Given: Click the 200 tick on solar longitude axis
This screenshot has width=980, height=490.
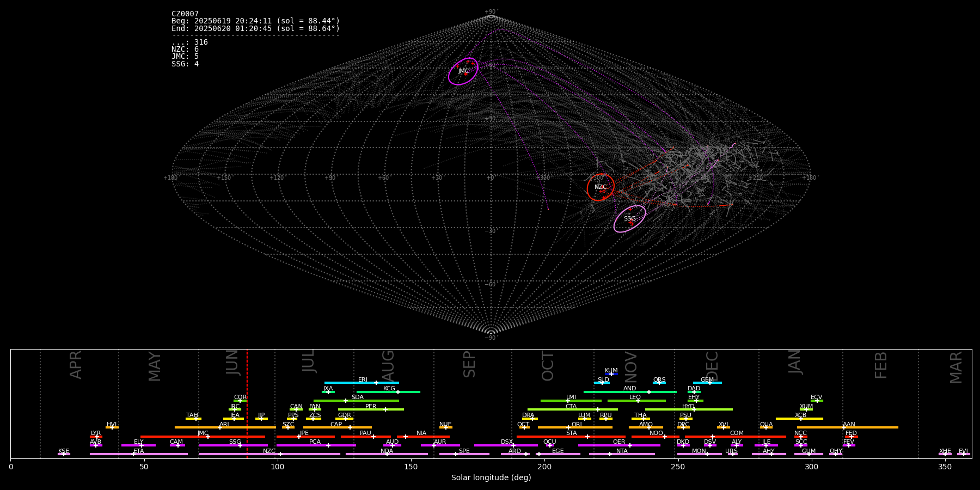Looking at the screenshot, I should pos(544,467).
